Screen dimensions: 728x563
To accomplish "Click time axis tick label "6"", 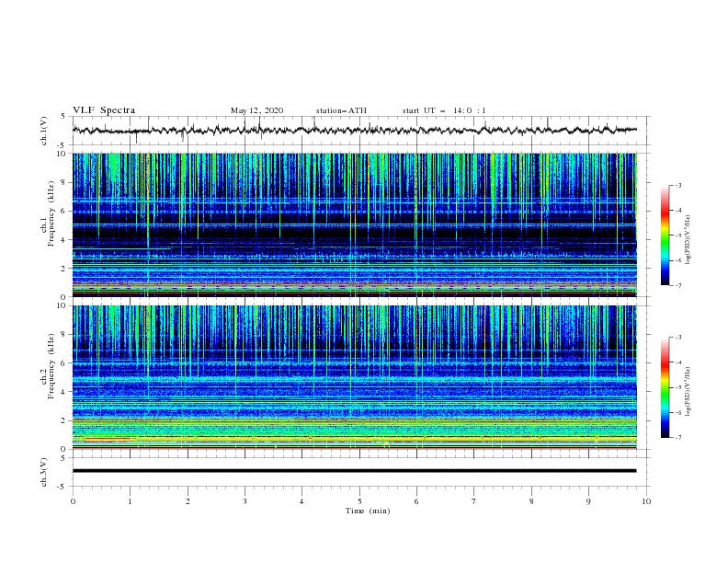I will pos(416,501).
